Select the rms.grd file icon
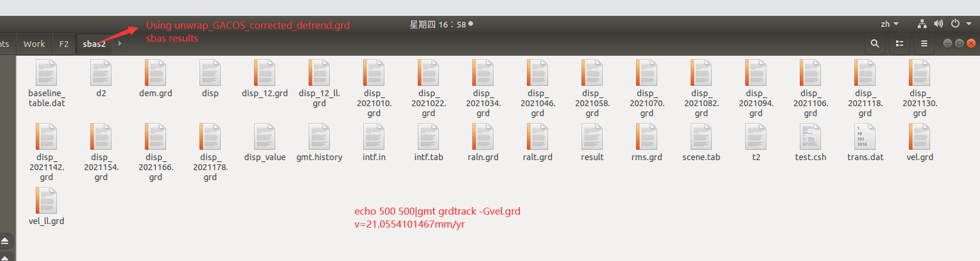Viewport: 980px width, 261px height. coord(647,137)
